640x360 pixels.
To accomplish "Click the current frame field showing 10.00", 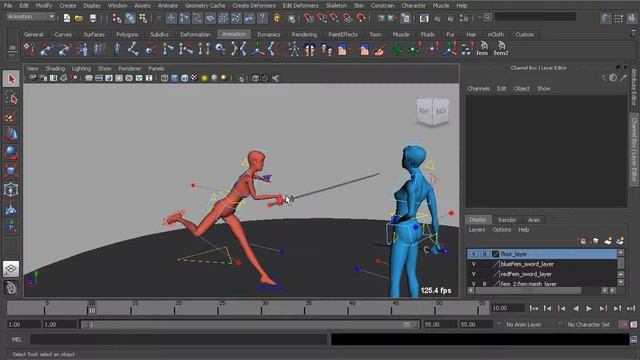I will 507,308.
